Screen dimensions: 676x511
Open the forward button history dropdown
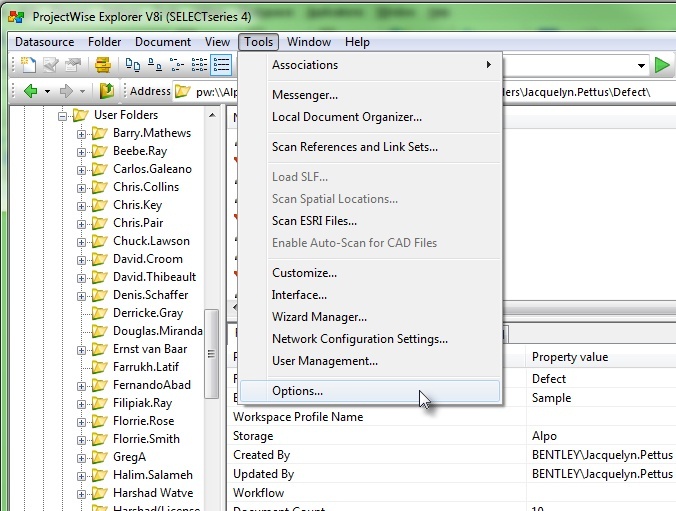(x=82, y=91)
